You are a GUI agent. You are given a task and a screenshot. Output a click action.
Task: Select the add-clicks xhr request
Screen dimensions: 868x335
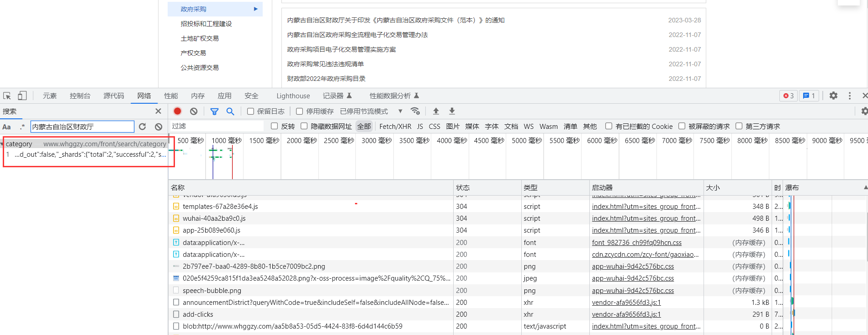click(311, 314)
